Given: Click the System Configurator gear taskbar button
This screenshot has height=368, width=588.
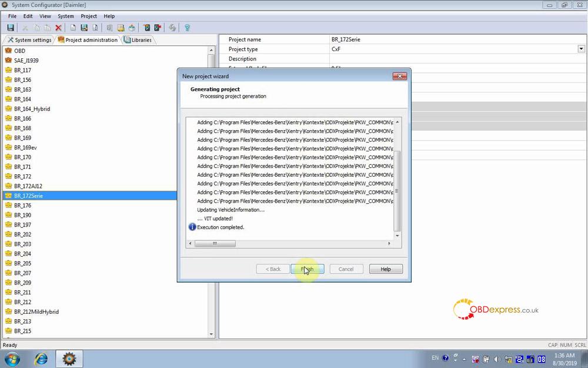Looking at the screenshot, I should click(x=69, y=359).
